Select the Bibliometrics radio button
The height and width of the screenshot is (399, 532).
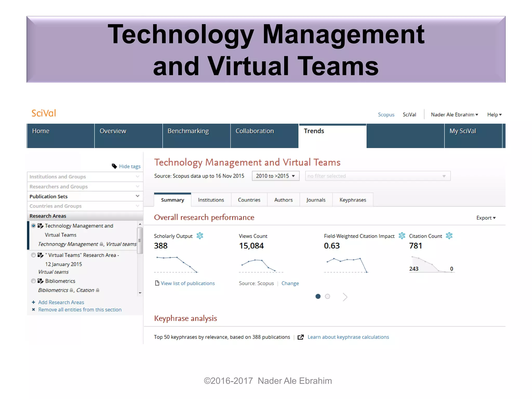tap(33, 281)
